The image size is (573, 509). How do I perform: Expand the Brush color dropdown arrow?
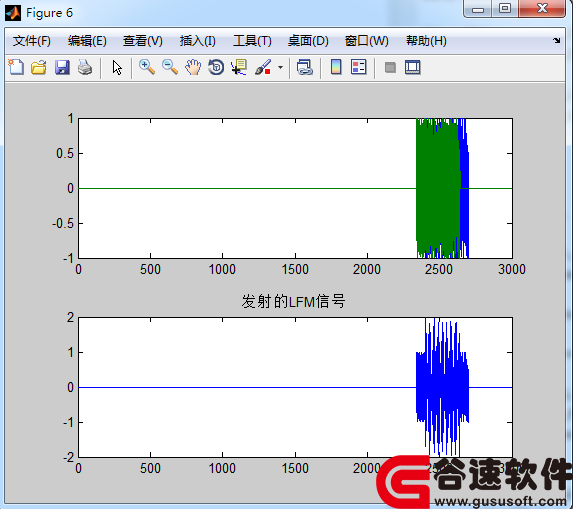point(280,68)
